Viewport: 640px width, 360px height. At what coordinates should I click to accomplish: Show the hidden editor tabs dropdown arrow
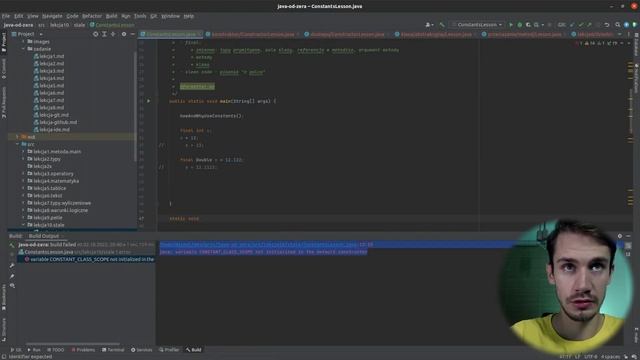point(620,34)
